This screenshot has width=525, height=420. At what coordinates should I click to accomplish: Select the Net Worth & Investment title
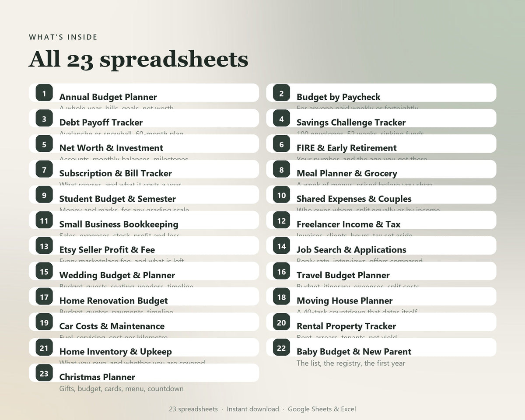click(x=111, y=148)
